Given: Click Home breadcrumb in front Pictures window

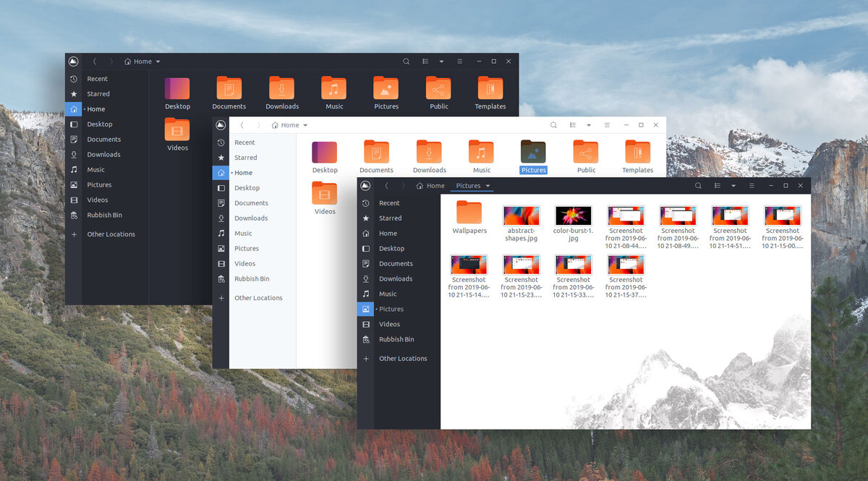Looking at the screenshot, I should (431, 186).
